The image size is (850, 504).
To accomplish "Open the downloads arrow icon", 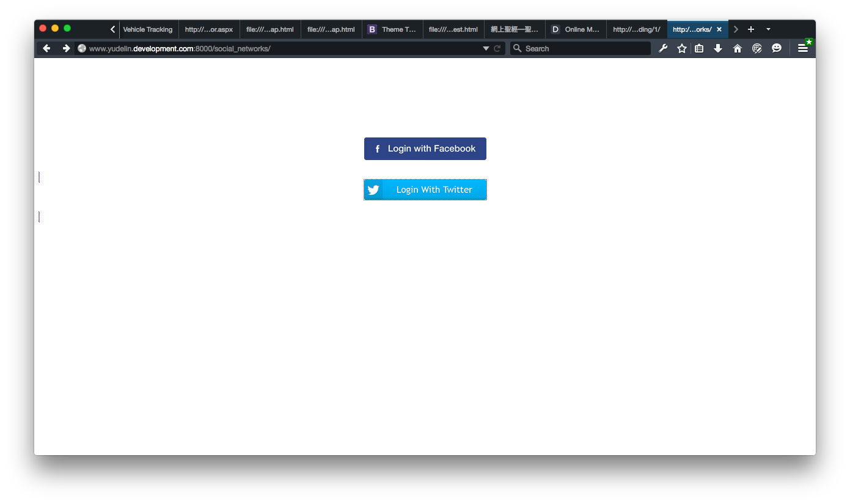I will click(x=718, y=48).
